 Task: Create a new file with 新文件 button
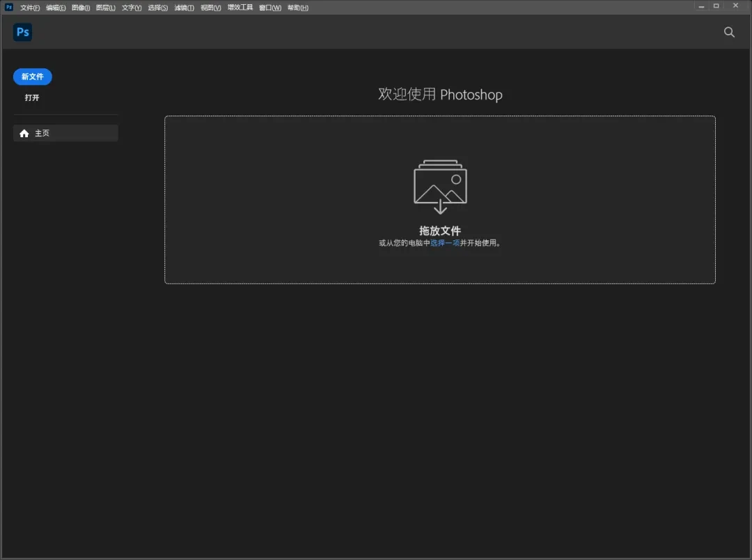pyautogui.click(x=33, y=77)
